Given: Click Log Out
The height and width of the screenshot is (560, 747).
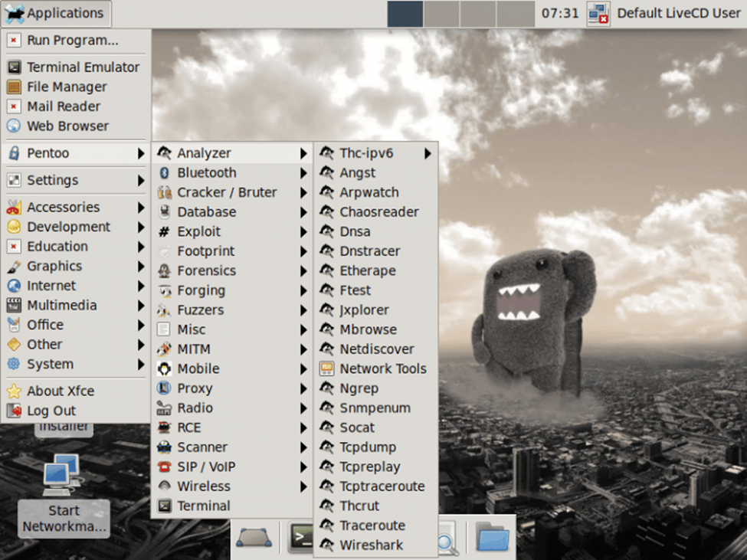Looking at the screenshot, I should [52, 411].
